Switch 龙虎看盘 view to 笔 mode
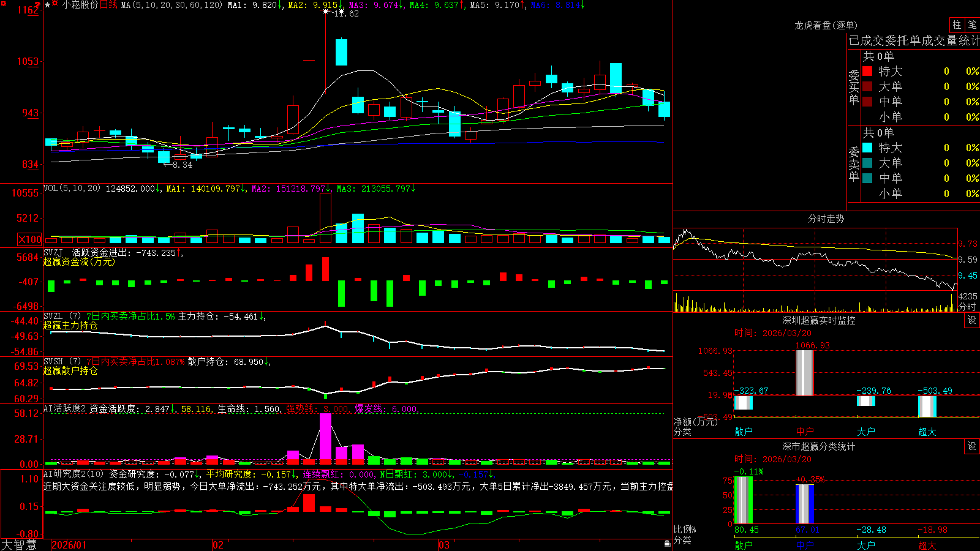Viewport: 980px width, 551px height. point(972,24)
